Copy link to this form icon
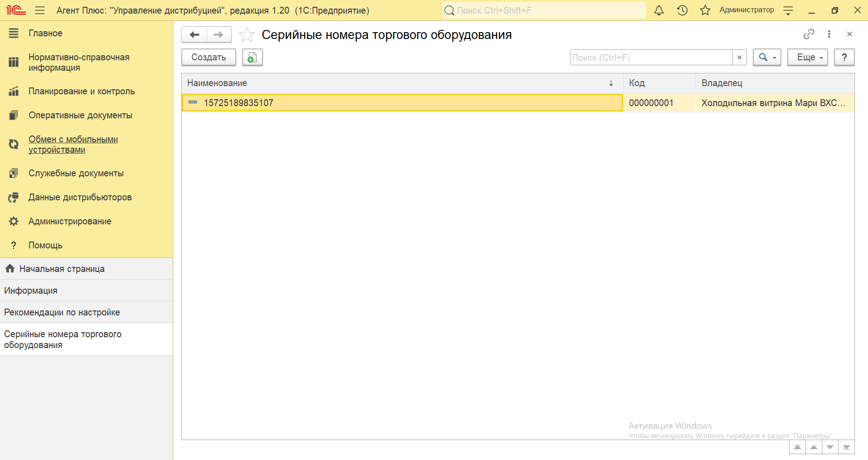This screenshot has height=460, width=868. pyautogui.click(x=809, y=34)
